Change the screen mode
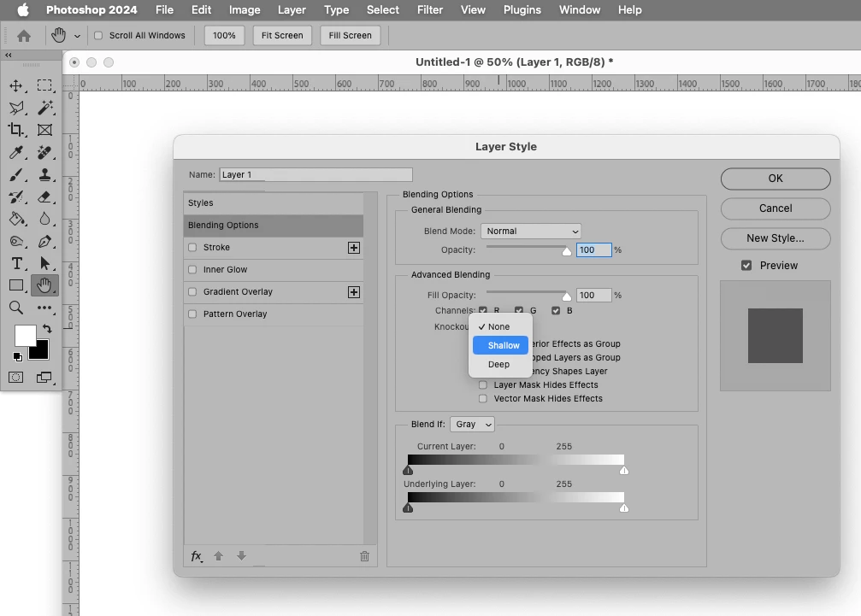861x616 pixels. click(44, 378)
